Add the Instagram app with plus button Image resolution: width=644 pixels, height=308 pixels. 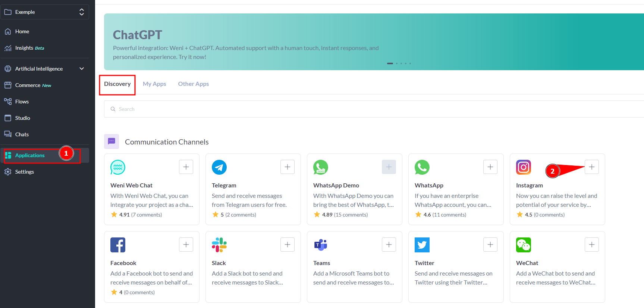[x=591, y=167]
